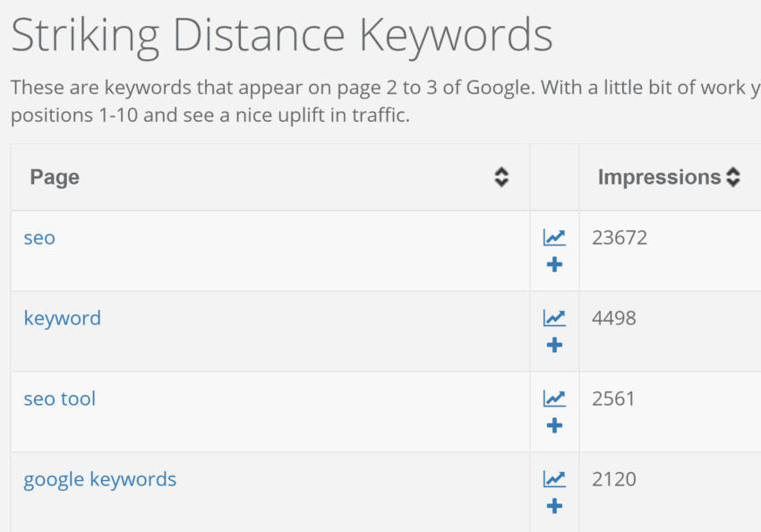Sort table using Page column arrows
This screenshot has width=761, height=532.
[x=501, y=177]
